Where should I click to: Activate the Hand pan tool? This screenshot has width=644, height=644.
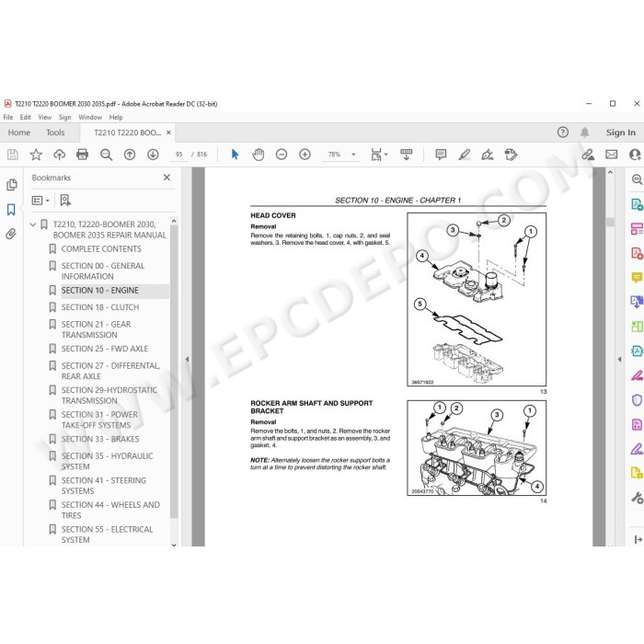259,155
